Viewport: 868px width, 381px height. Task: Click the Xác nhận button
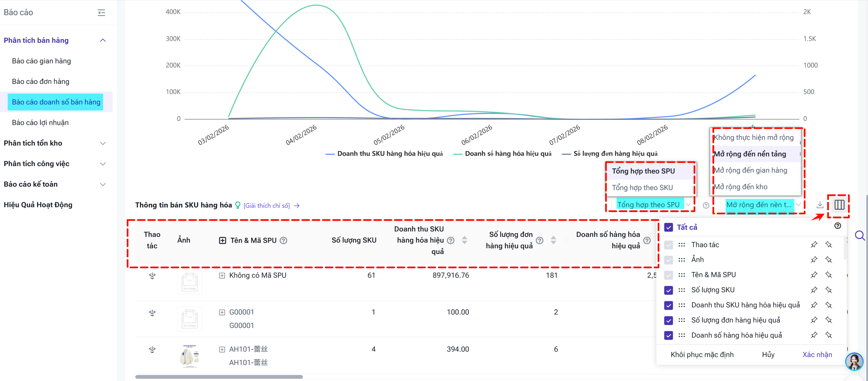[x=817, y=354]
